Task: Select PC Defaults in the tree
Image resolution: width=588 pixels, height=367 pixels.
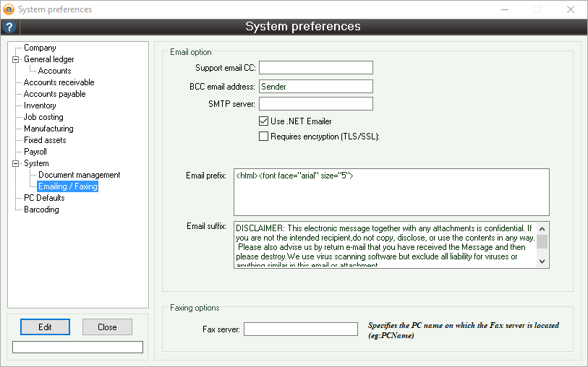Action: coord(44,198)
